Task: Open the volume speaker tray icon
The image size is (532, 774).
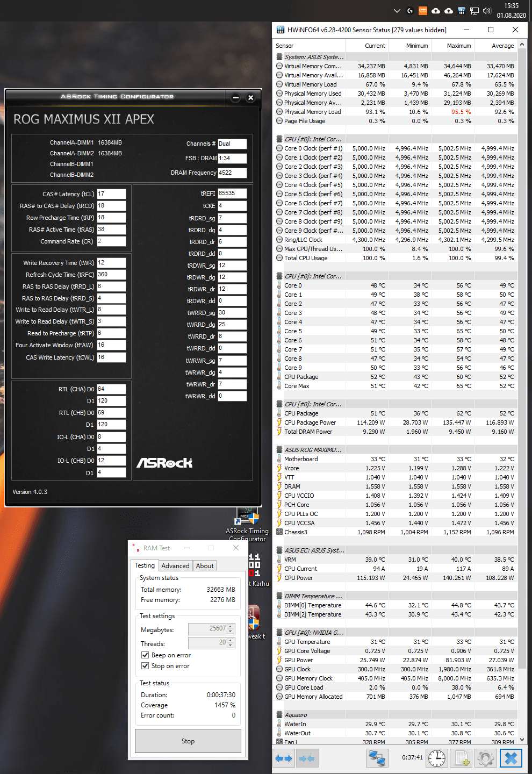Action: pos(487,11)
